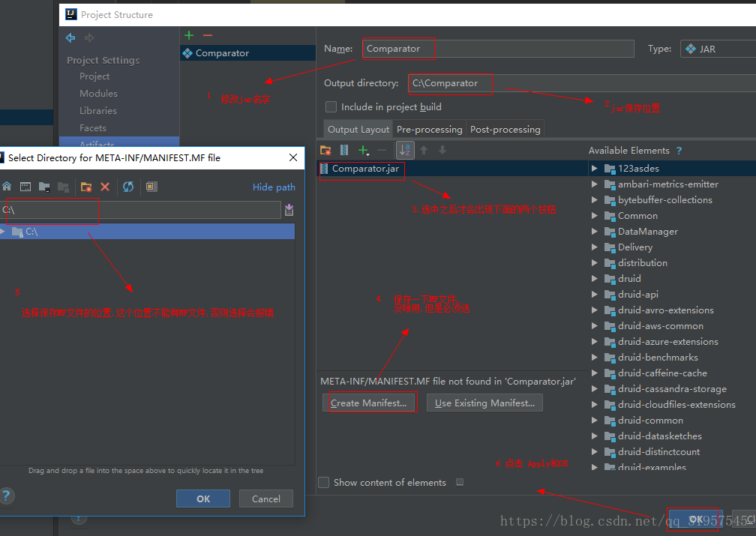
Task: Toggle element properties icon beside Show content
Action: 460,483
